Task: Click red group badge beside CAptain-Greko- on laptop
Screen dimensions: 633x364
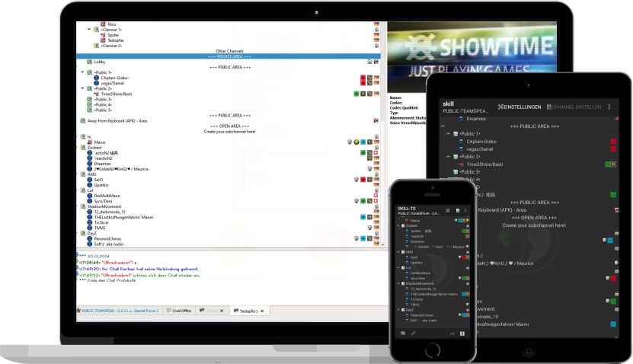Action: [363, 78]
